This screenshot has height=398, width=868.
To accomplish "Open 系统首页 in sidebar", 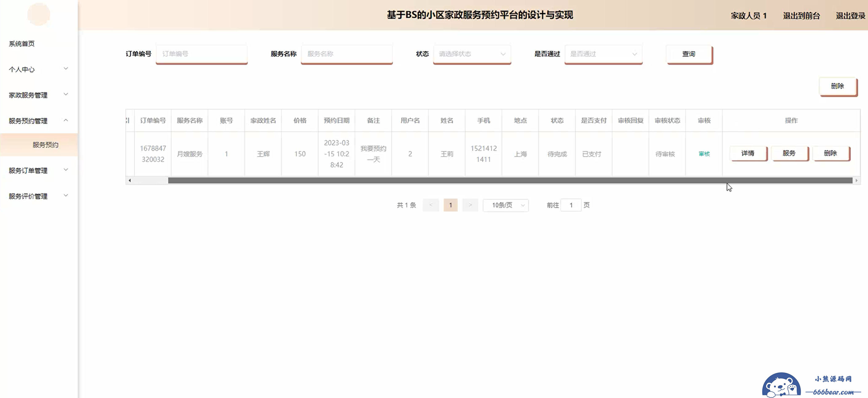I will (22, 43).
